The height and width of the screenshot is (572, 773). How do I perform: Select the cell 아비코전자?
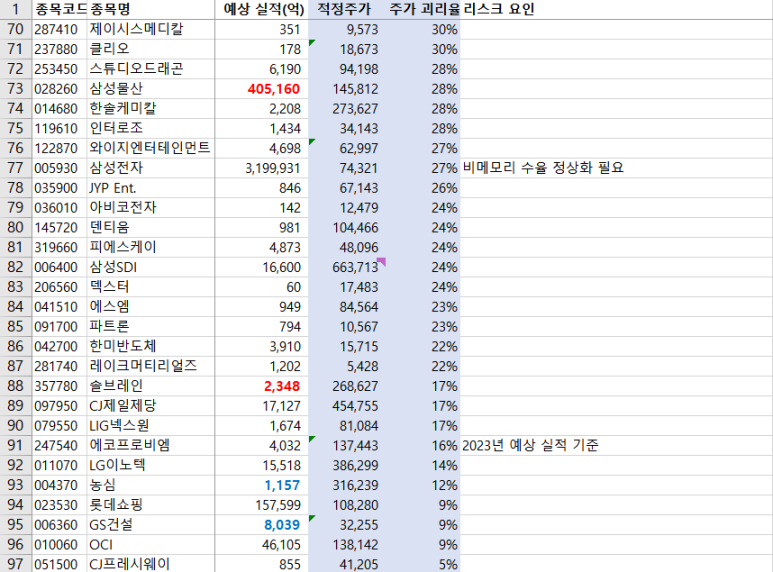[x=151, y=208]
